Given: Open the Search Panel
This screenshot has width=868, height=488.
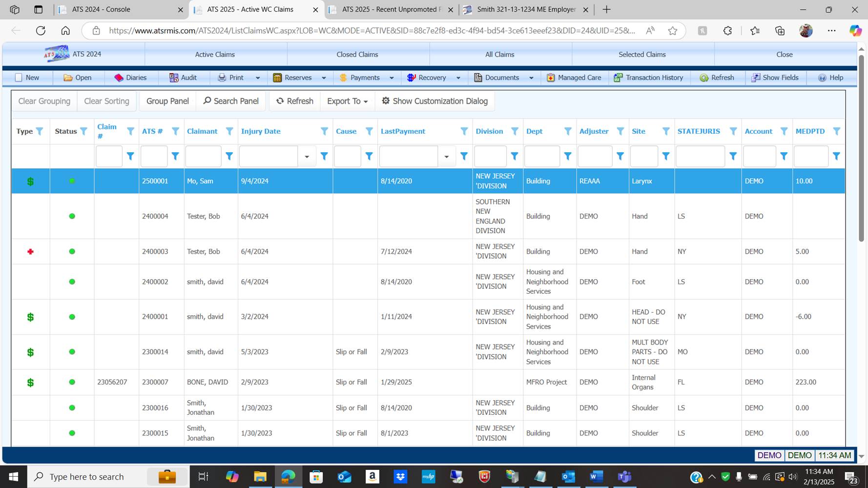Looking at the screenshot, I should pos(231,101).
